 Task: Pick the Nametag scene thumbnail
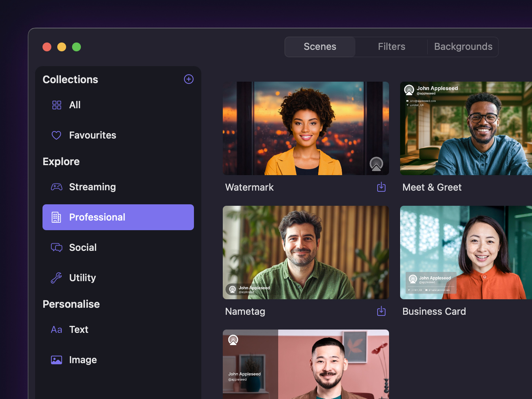click(306, 252)
